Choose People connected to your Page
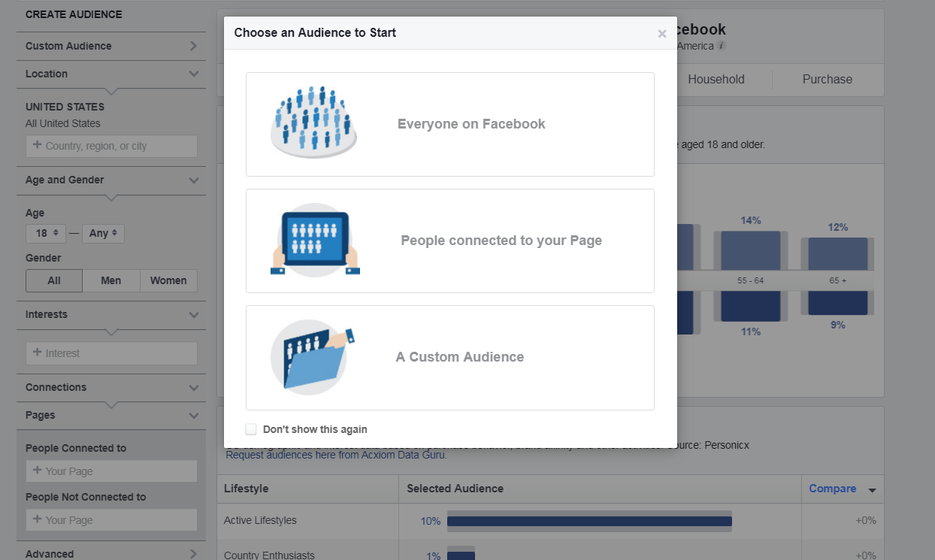 click(x=450, y=241)
